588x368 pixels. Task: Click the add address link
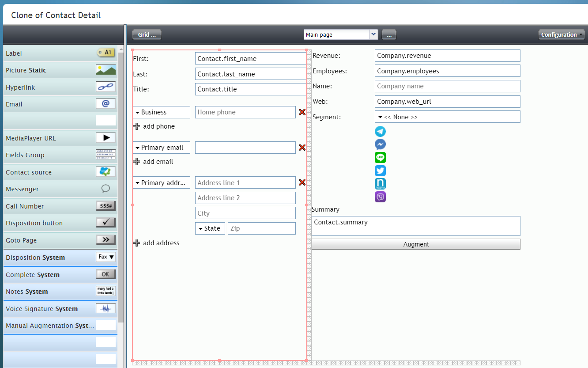coord(161,243)
